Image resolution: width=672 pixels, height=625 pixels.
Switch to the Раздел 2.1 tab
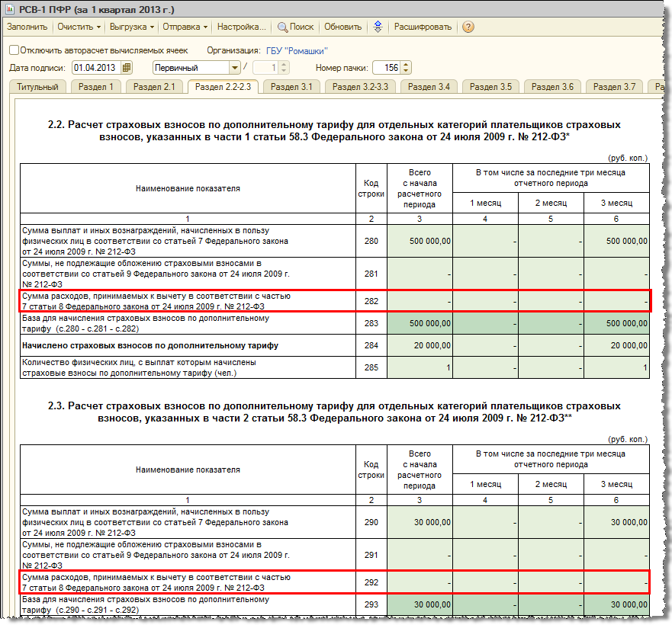click(154, 87)
